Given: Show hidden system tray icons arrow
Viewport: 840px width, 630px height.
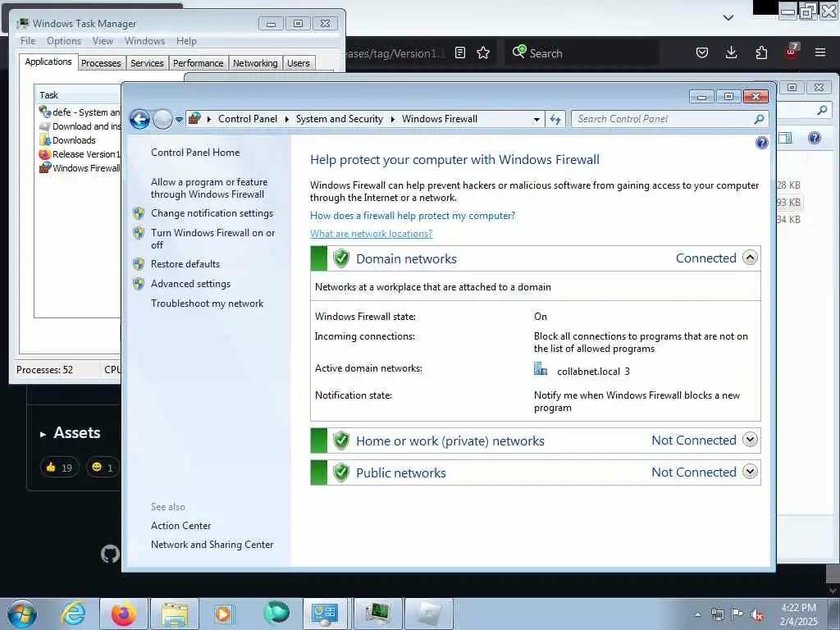Looking at the screenshot, I should (x=697, y=615).
